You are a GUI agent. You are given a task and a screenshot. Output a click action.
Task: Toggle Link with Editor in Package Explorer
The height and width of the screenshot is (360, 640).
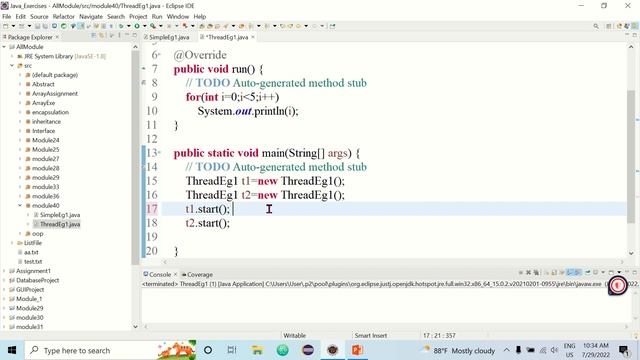(x=101, y=36)
